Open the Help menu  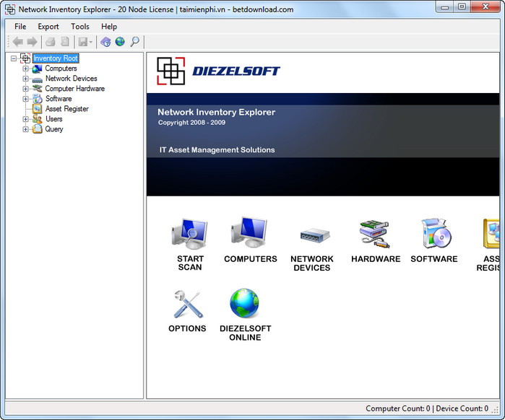[109, 27]
